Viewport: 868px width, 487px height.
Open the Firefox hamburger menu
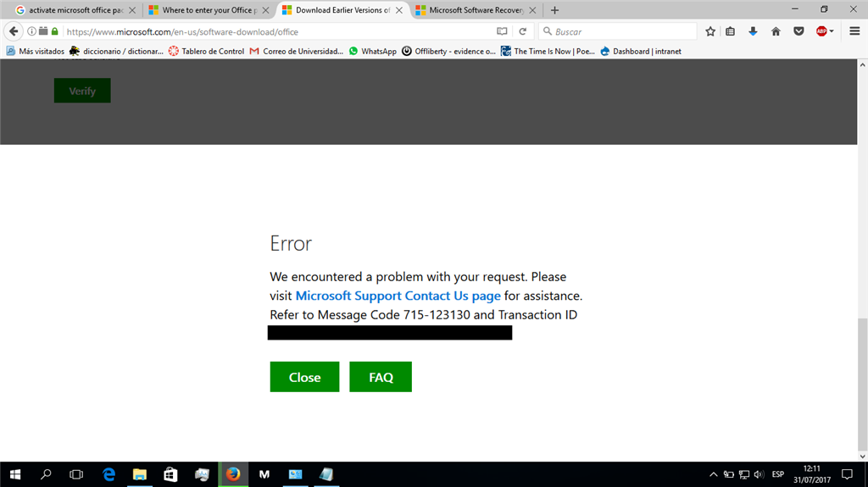tap(854, 31)
